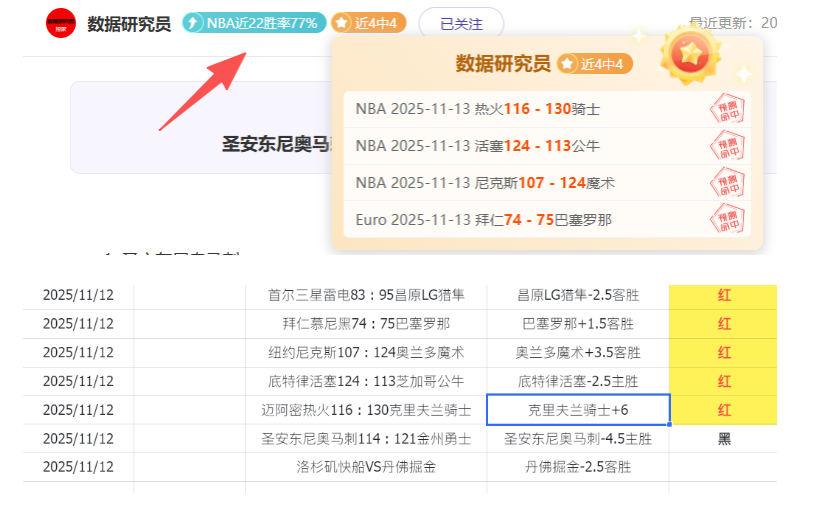This screenshot has height=506, width=822.
Task: Click the yellow 红 cell for 昌原LG猎隼
Action: coord(723,295)
